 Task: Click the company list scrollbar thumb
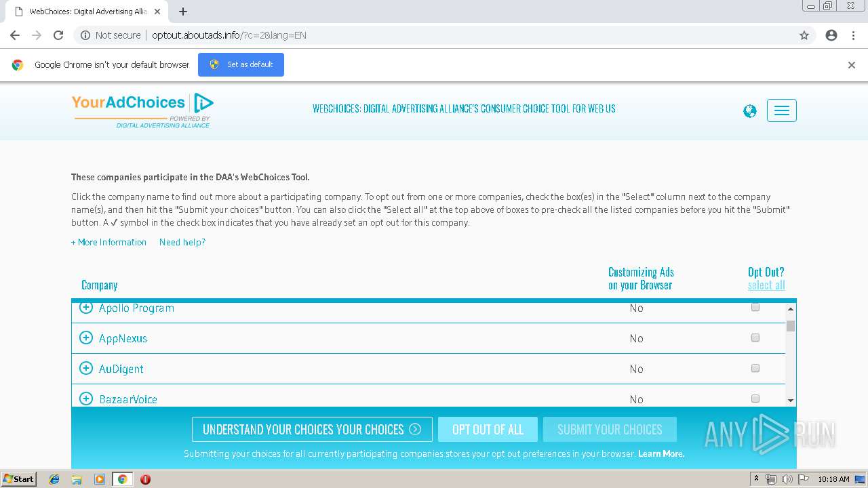pyautogui.click(x=791, y=326)
